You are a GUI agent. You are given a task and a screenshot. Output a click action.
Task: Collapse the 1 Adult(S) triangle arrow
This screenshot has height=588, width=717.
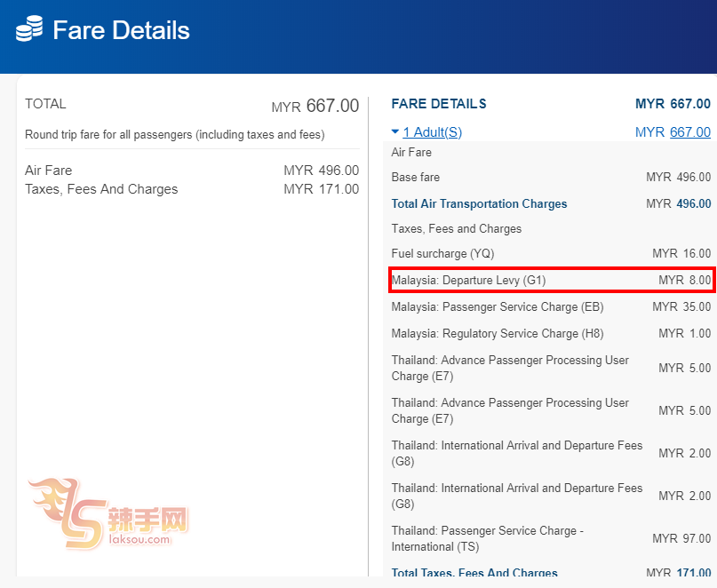pos(395,132)
